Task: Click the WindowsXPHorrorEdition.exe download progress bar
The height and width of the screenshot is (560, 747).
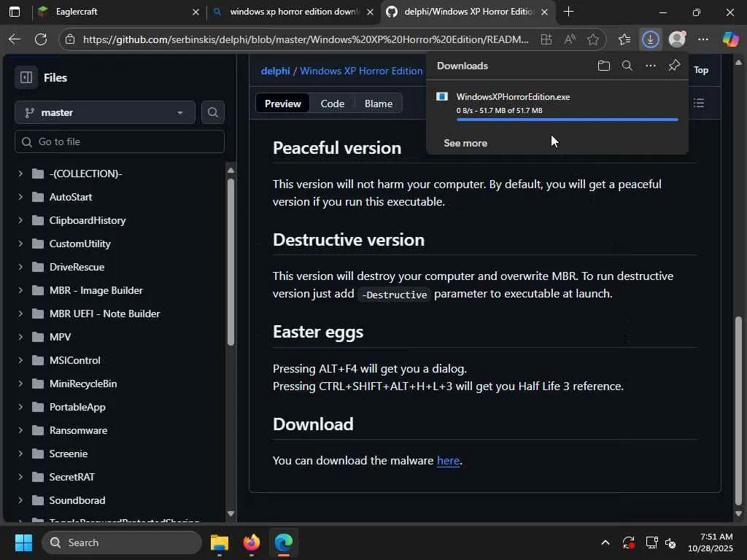Action: [567, 120]
